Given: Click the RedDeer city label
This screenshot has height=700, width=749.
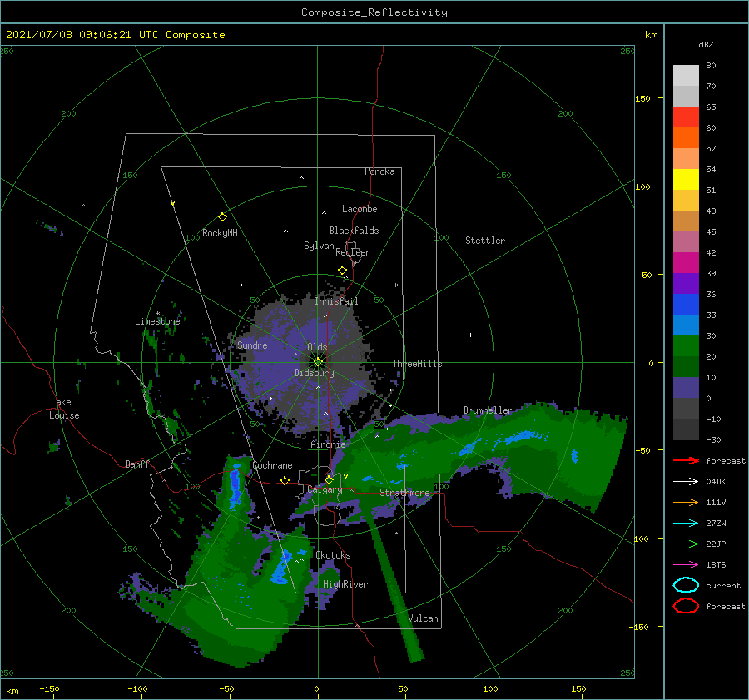Looking at the screenshot, I should [x=353, y=252].
